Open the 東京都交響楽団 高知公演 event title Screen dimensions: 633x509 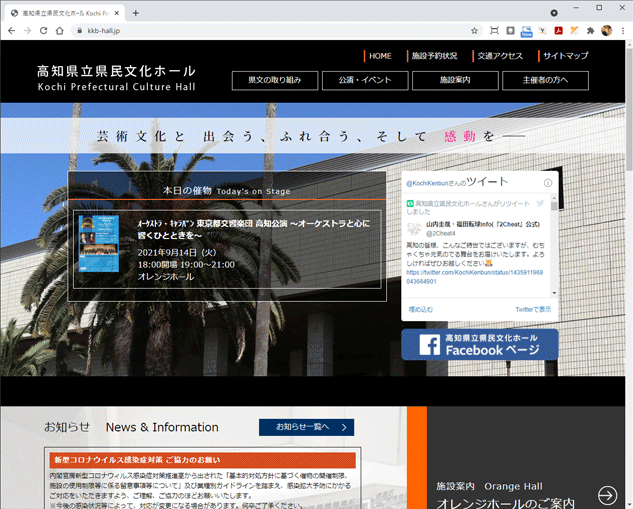pos(254,229)
